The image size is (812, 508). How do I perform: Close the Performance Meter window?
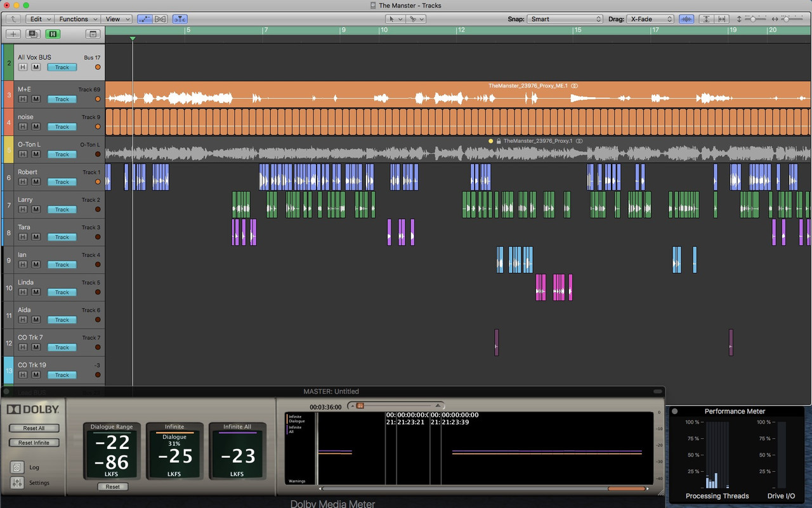pyautogui.click(x=675, y=411)
